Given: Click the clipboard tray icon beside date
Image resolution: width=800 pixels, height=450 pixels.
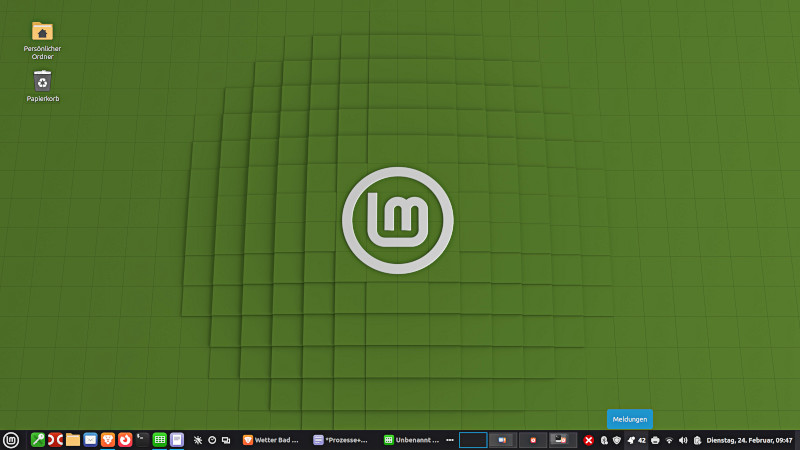Looking at the screenshot, I should [697, 440].
